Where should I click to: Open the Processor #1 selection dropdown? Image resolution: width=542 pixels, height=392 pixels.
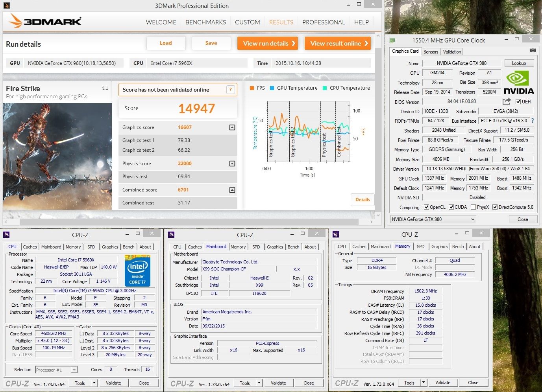tap(56, 370)
